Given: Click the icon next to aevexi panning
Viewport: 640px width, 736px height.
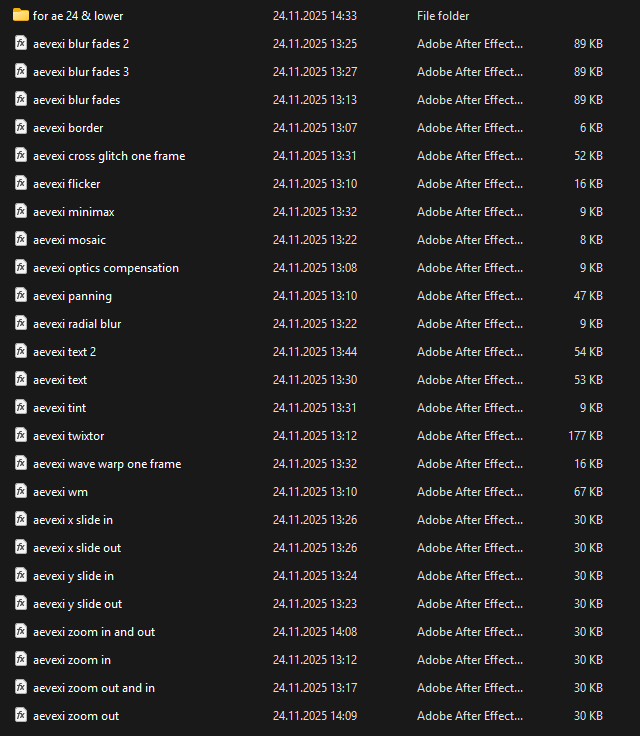Looking at the screenshot, I should (x=21, y=296).
